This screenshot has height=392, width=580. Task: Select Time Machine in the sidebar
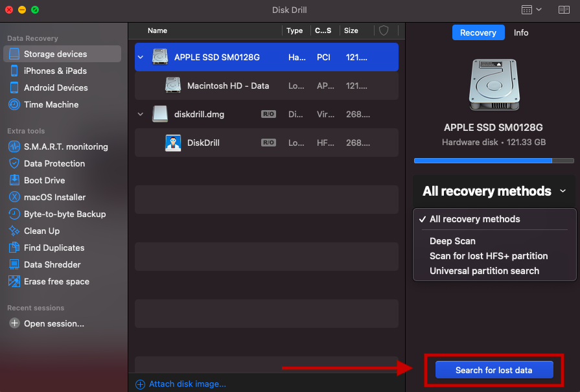tap(51, 105)
